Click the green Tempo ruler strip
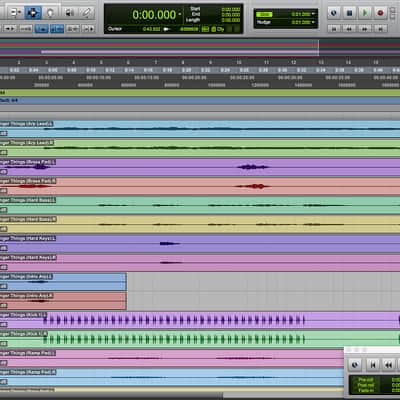The height and width of the screenshot is (400, 400). click(x=200, y=93)
